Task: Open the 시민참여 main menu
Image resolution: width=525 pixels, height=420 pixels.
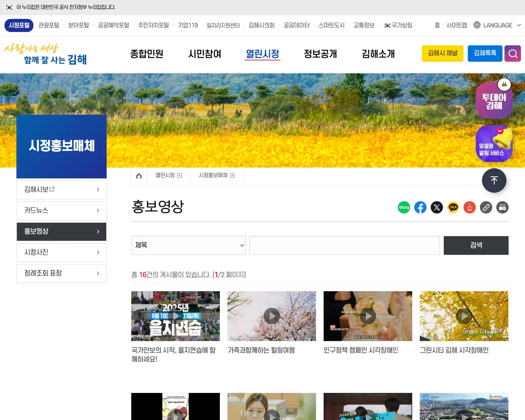Action: [x=205, y=54]
